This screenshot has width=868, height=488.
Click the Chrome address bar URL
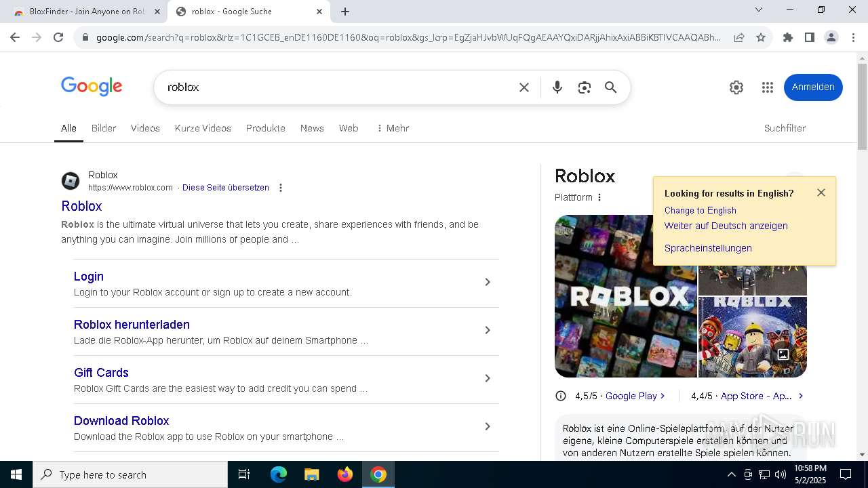(x=408, y=37)
